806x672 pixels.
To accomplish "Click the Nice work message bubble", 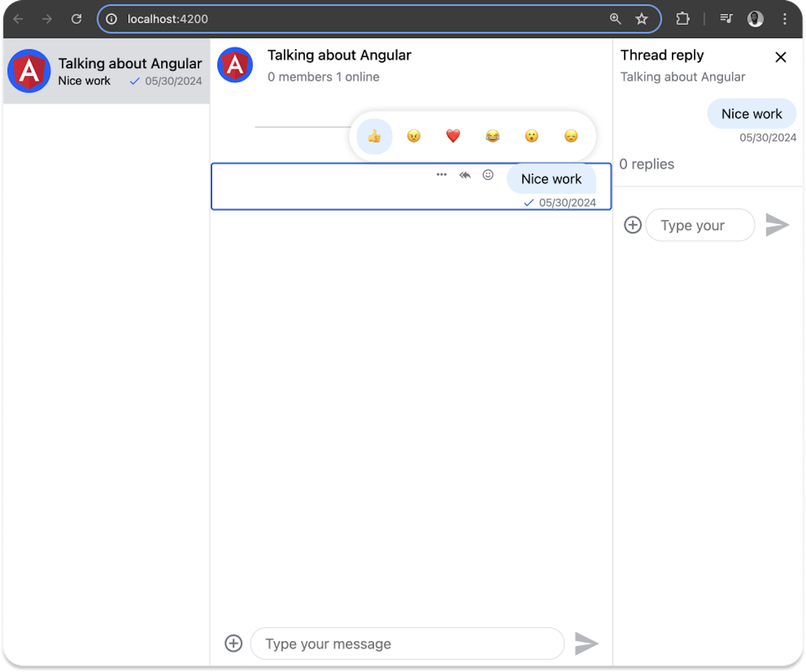I will [x=551, y=179].
